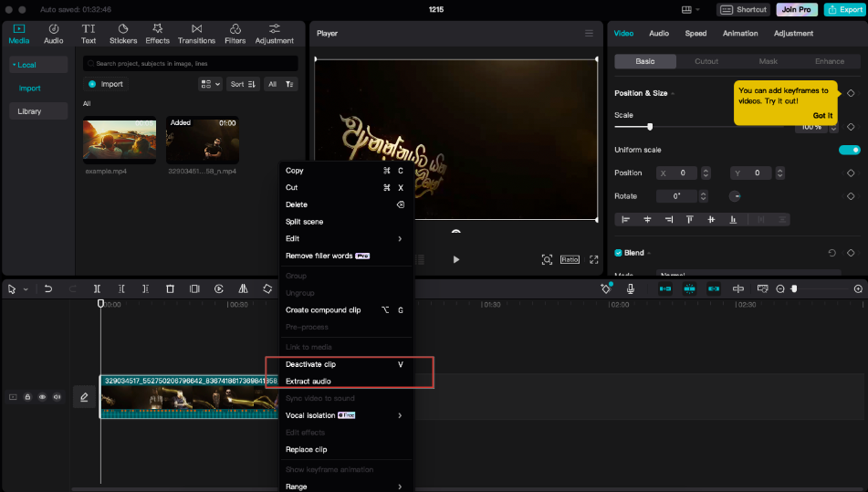Toggle preview axis icon
The image size is (868, 492).
click(737, 288)
